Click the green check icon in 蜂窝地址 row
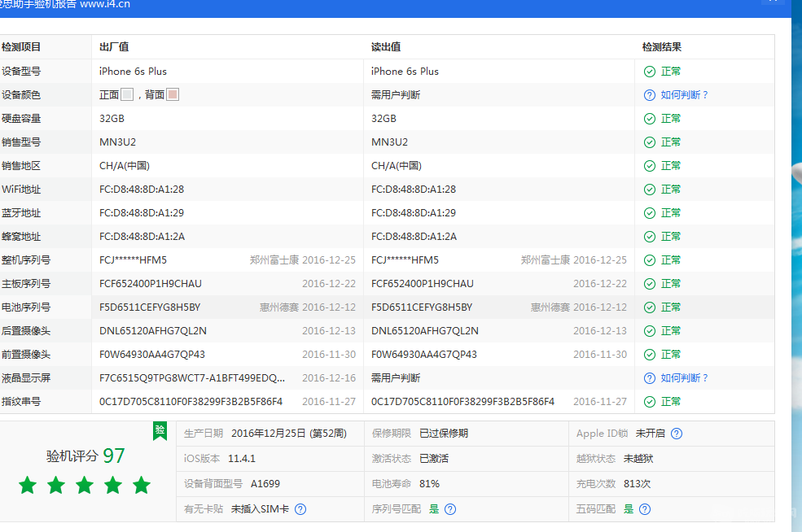This screenshot has height=532, width=802. click(650, 237)
